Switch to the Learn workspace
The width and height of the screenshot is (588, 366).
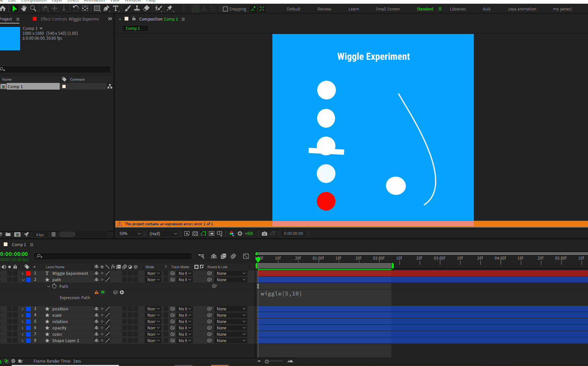point(354,9)
